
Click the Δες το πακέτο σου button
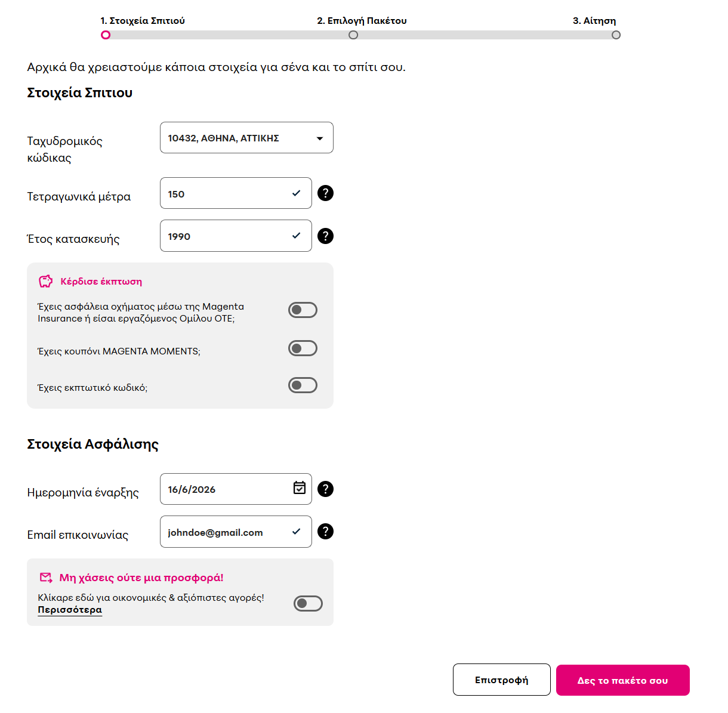[623, 680]
